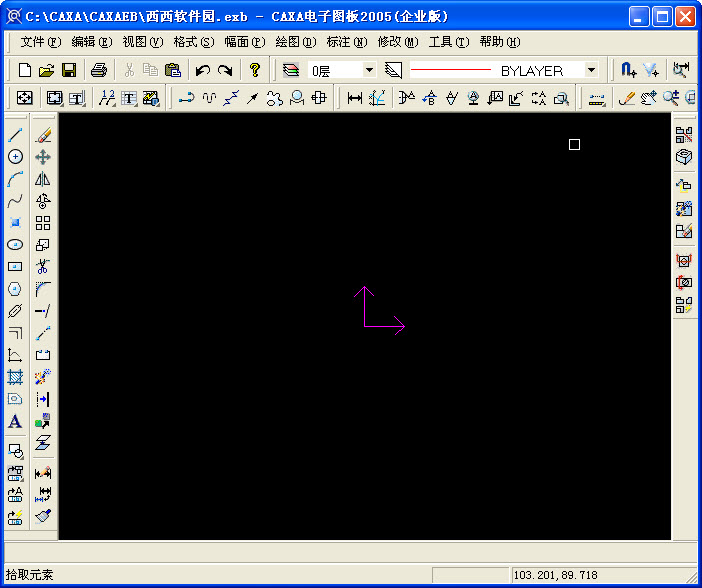Click the yellow question mark help icon

click(x=255, y=70)
